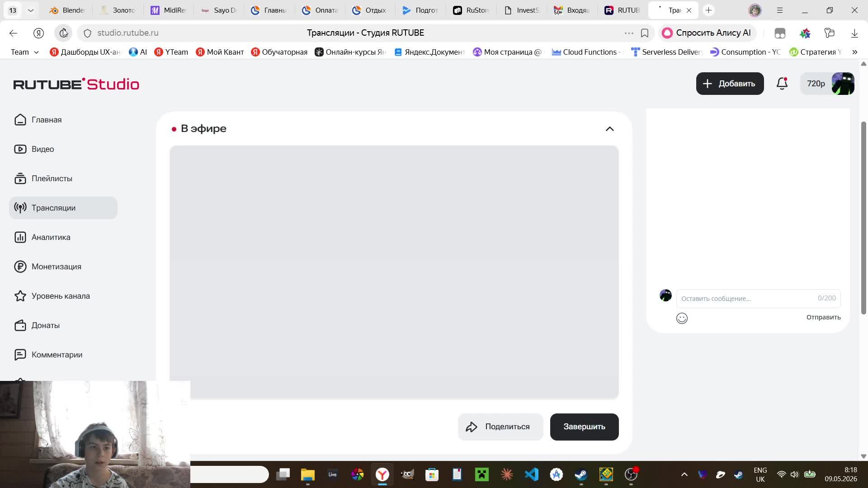Switch to the Входящие mail tab
This screenshot has height=488, width=868.
[572, 10]
